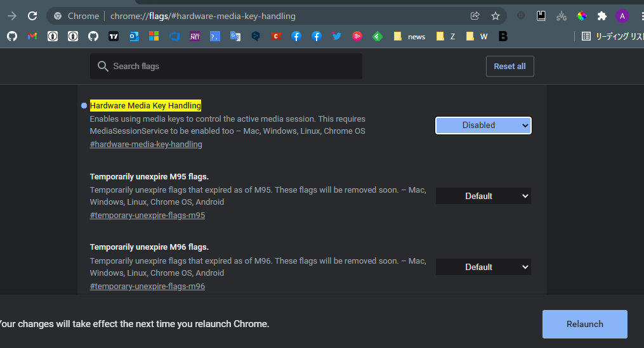Click the SVG extension icon
Image resolution: width=644 pixels, height=348 pixels.
(562, 16)
